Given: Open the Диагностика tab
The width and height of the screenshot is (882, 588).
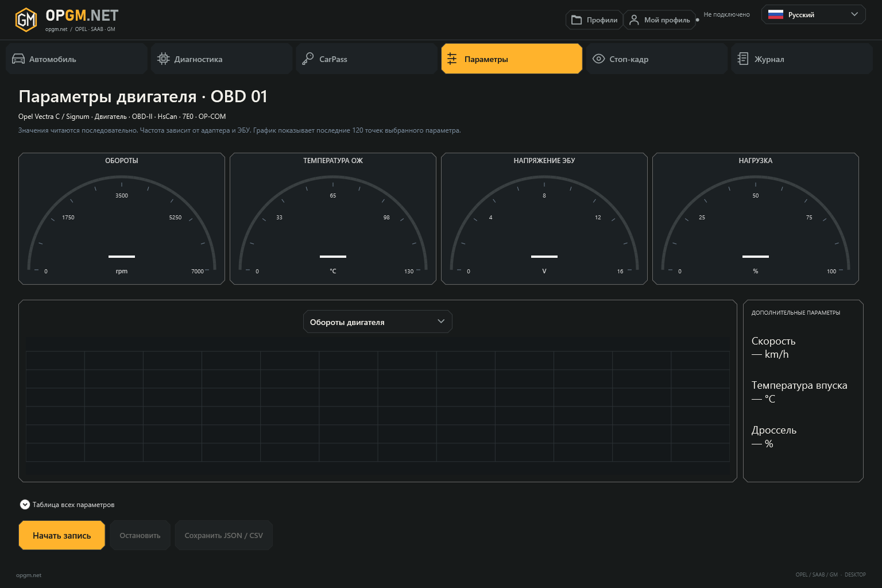Looking at the screenshot, I should [x=222, y=59].
